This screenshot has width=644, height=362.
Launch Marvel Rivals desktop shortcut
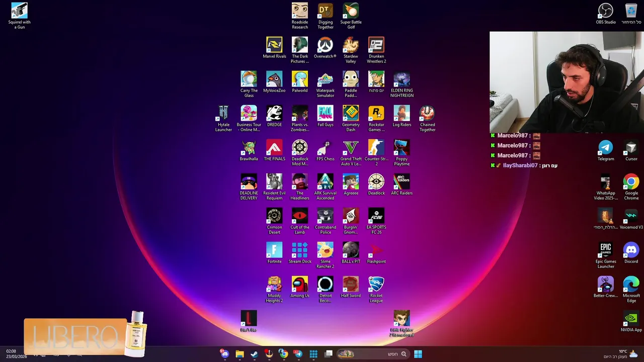click(x=274, y=47)
